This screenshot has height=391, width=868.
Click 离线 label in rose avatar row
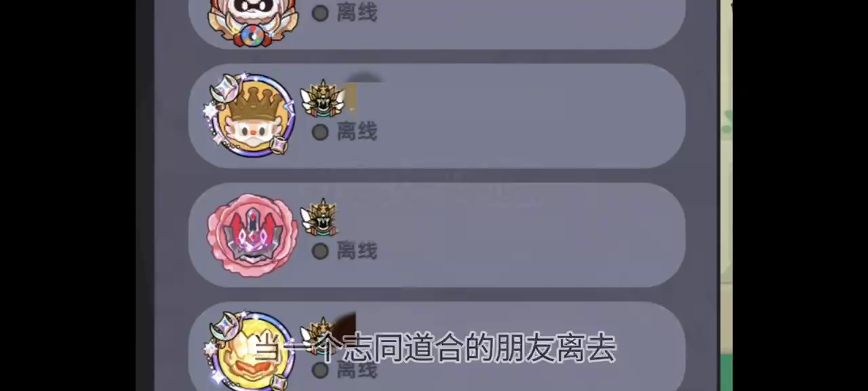(357, 250)
